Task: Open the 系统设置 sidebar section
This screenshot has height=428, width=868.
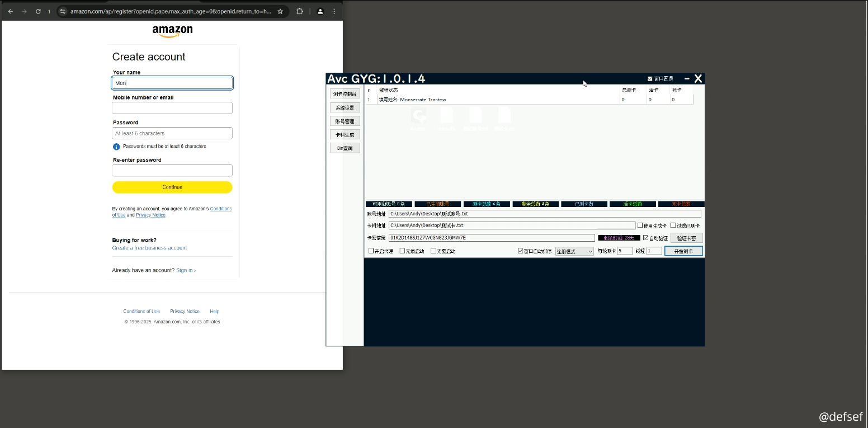Action: [345, 107]
